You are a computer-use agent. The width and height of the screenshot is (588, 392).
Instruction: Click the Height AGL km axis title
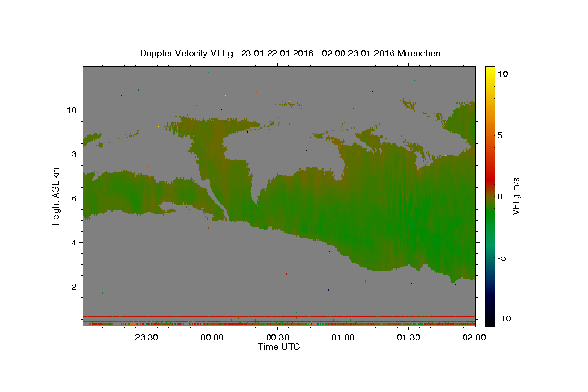(56, 196)
